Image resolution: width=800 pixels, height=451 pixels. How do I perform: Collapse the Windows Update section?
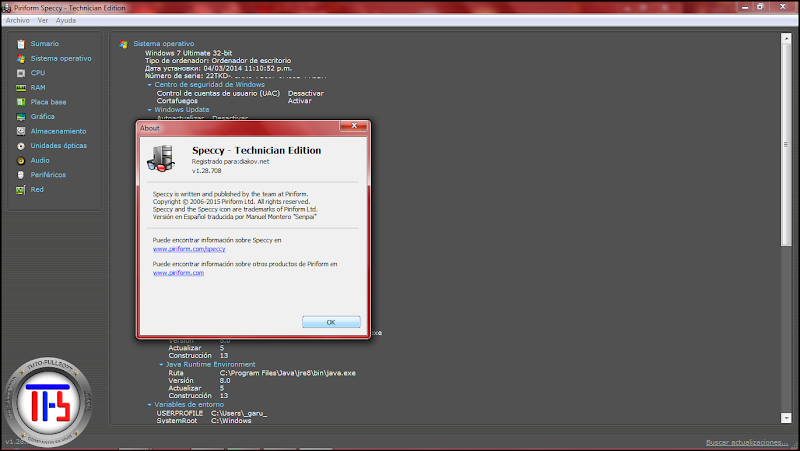[x=149, y=110]
